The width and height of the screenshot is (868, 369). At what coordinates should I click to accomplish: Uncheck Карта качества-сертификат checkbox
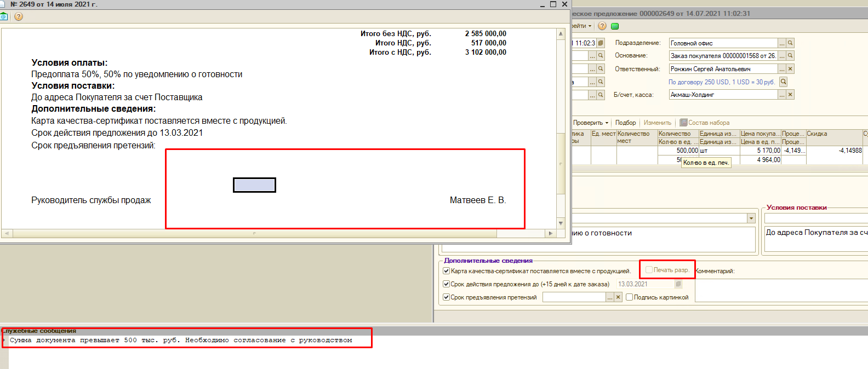pyautogui.click(x=446, y=270)
